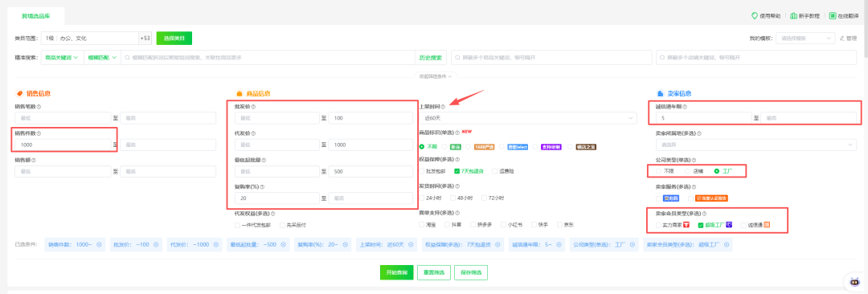868x294 pixels.
Task: Click the 销售额 minimum input field
Action: [63, 171]
